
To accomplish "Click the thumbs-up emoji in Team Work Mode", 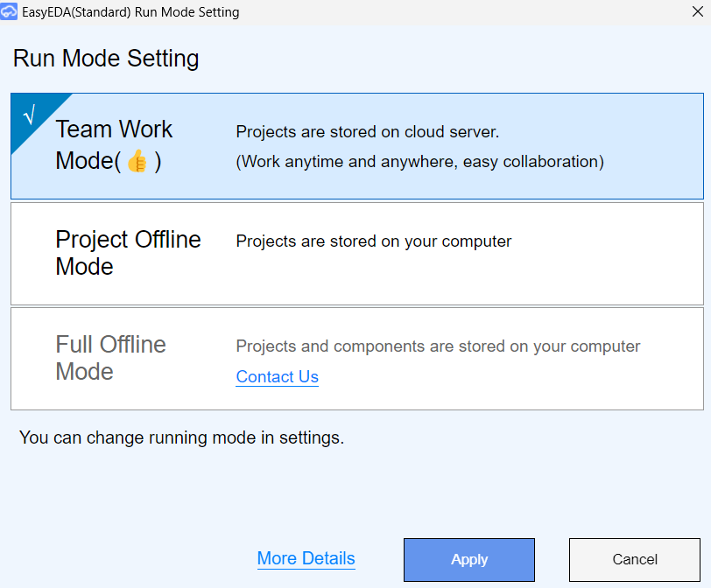I will [137, 162].
